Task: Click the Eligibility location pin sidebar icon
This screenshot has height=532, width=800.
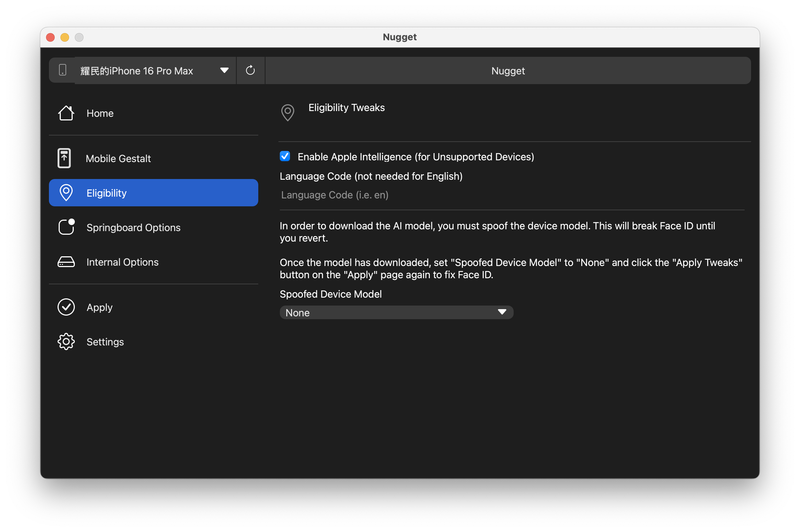Action: pyautogui.click(x=66, y=193)
